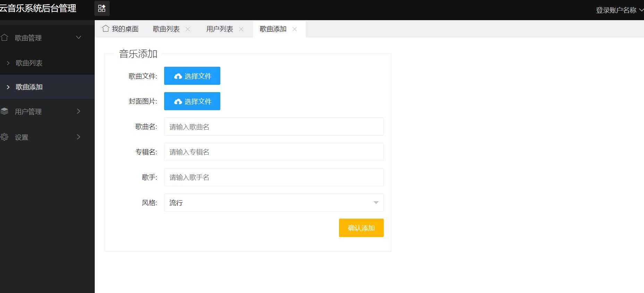Viewport: 644px width, 293px height.
Task: Collapse the 歌曲管理 menu chevron
Action: (79, 37)
